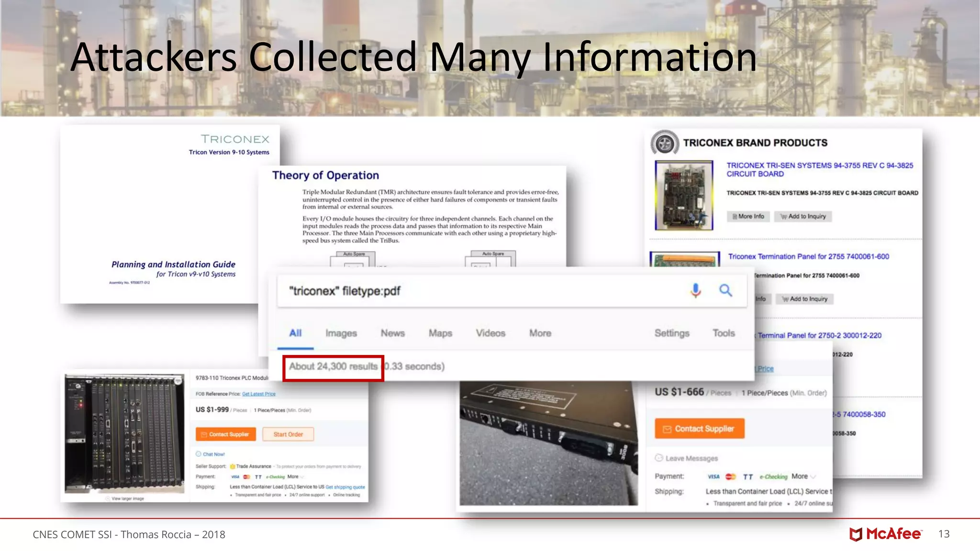The width and height of the screenshot is (980, 551).
Task: Click the slide number 13
Action: coord(944,534)
